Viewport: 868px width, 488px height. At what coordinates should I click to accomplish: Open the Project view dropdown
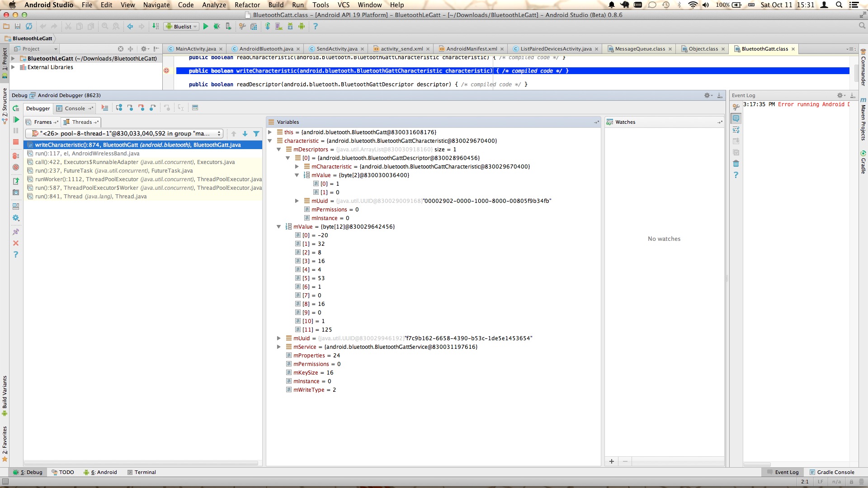[x=36, y=49]
